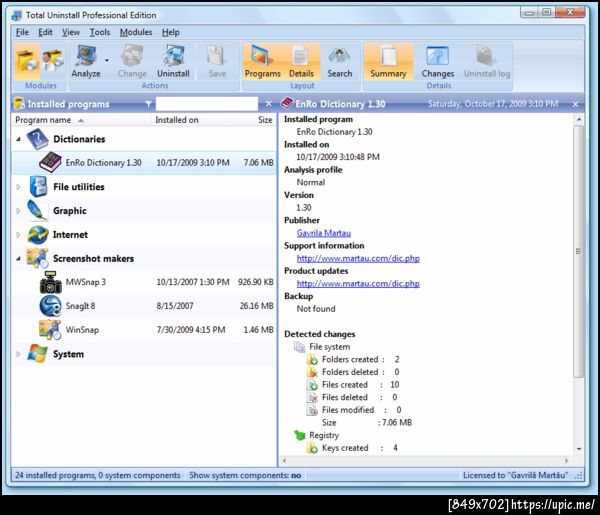600x515 pixels.
Task: Toggle Show system components in status bar
Action: (x=245, y=475)
